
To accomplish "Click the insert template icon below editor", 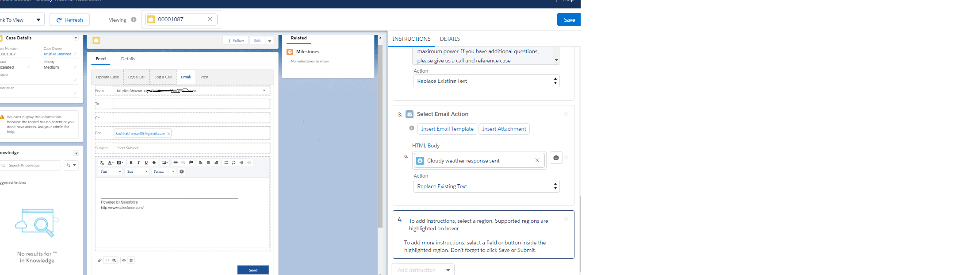I will 114,260.
